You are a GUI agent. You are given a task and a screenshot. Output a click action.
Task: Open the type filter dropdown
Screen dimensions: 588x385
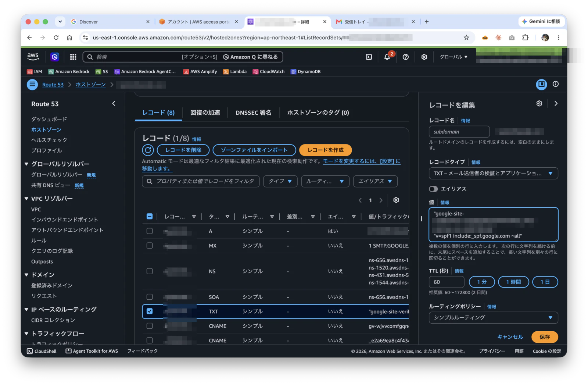tap(280, 181)
